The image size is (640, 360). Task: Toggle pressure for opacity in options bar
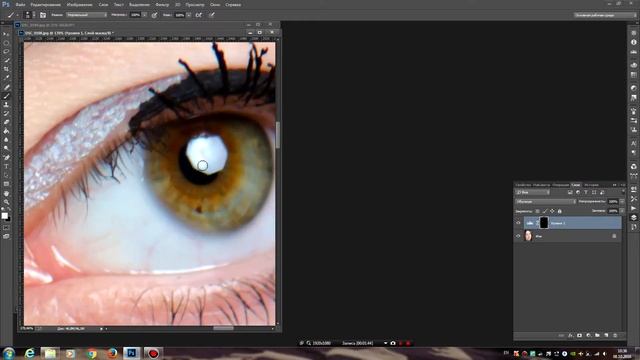pyautogui.click(x=154, y=15)
